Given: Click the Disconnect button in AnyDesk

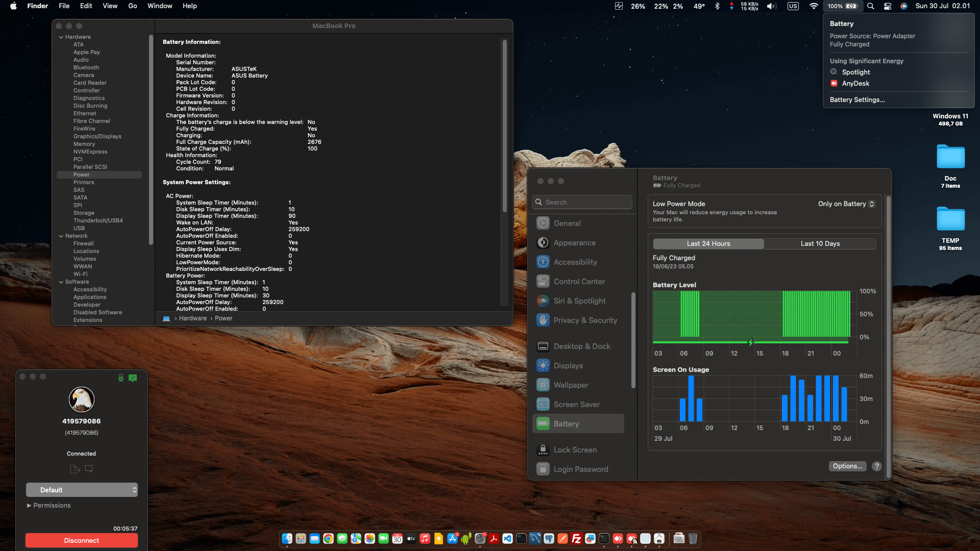Looking at the screenshot, I should (82, 540).
